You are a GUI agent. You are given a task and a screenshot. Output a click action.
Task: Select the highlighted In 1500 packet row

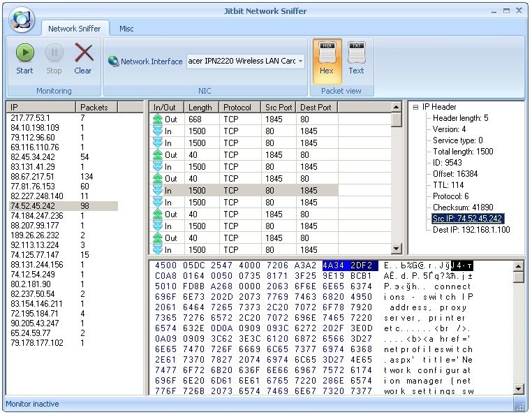(x=244, y=191)
